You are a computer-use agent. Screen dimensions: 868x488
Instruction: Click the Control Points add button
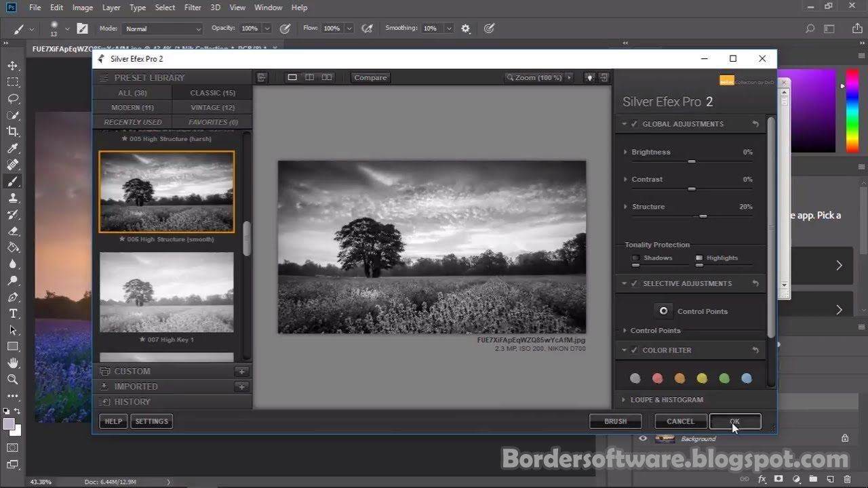pos(663,311)
